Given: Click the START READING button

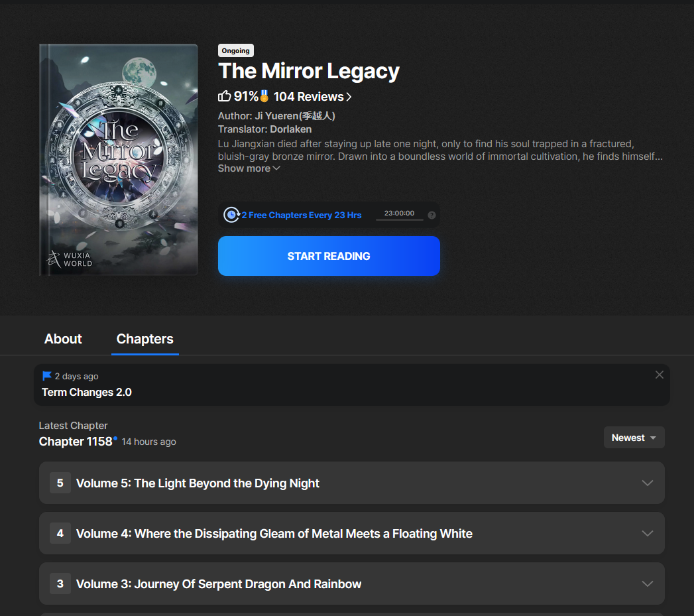Looking at the screenshot, I should point(329,256).
